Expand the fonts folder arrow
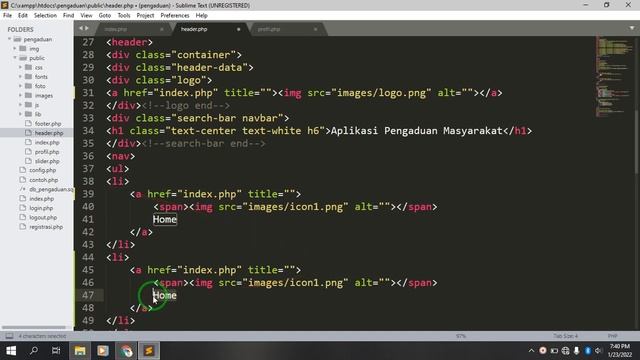640x360 pixels. pos(20,76)
